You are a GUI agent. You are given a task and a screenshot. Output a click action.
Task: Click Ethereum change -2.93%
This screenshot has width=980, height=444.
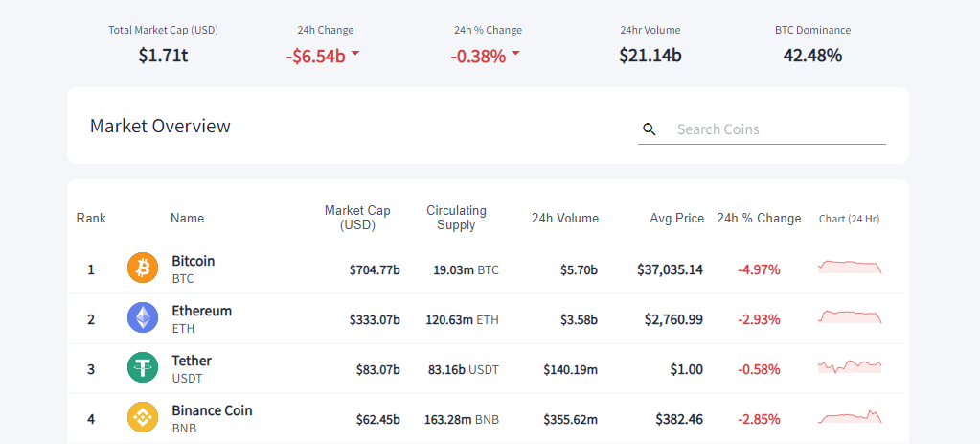759,320
